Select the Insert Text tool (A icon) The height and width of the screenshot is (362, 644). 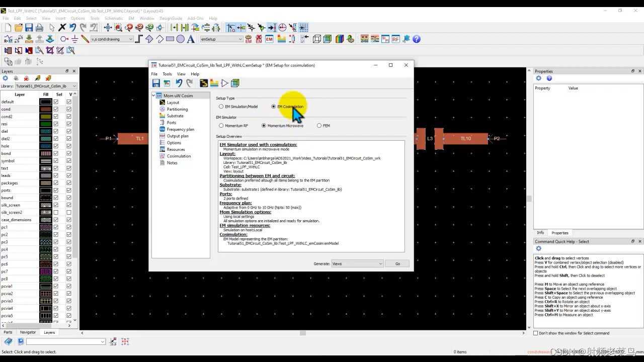[x=190, y=39]
